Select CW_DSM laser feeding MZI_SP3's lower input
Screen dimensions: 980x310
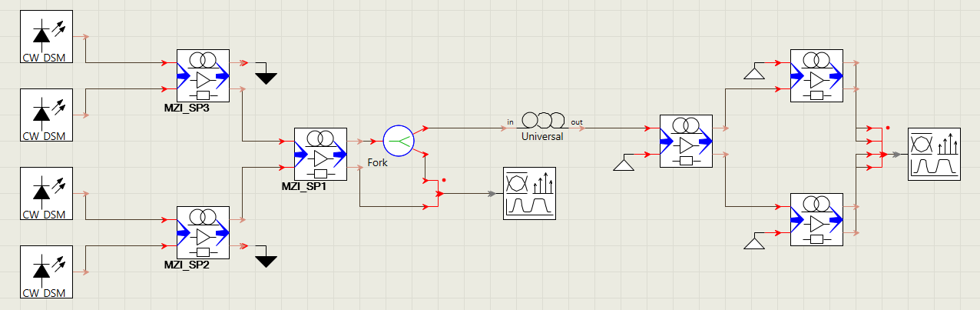[46, 115]
